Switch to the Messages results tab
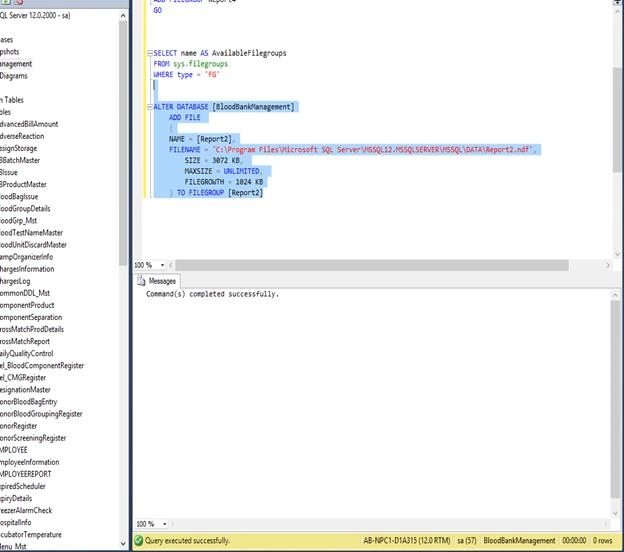 click(x=157, y=281)
